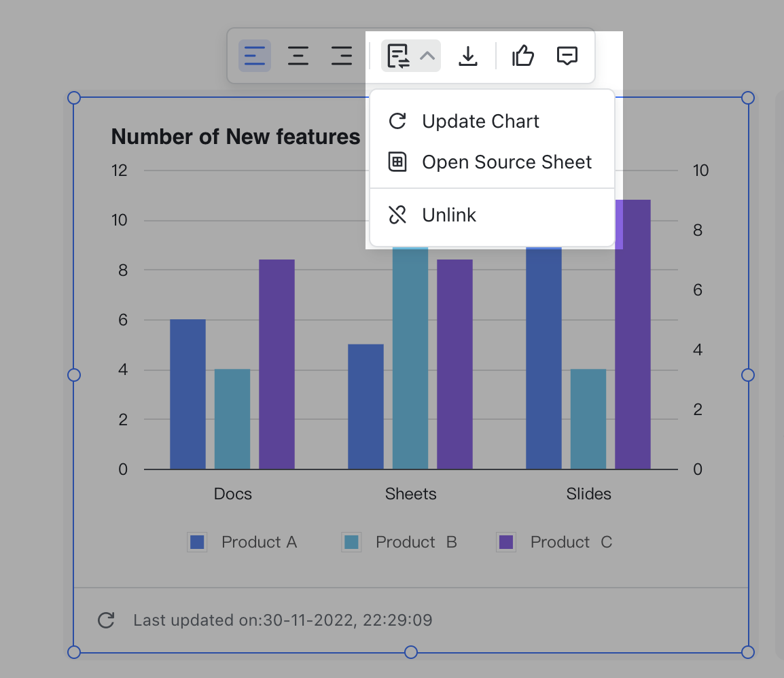Click the Docs Product C purple bar

tap(277, 364)
